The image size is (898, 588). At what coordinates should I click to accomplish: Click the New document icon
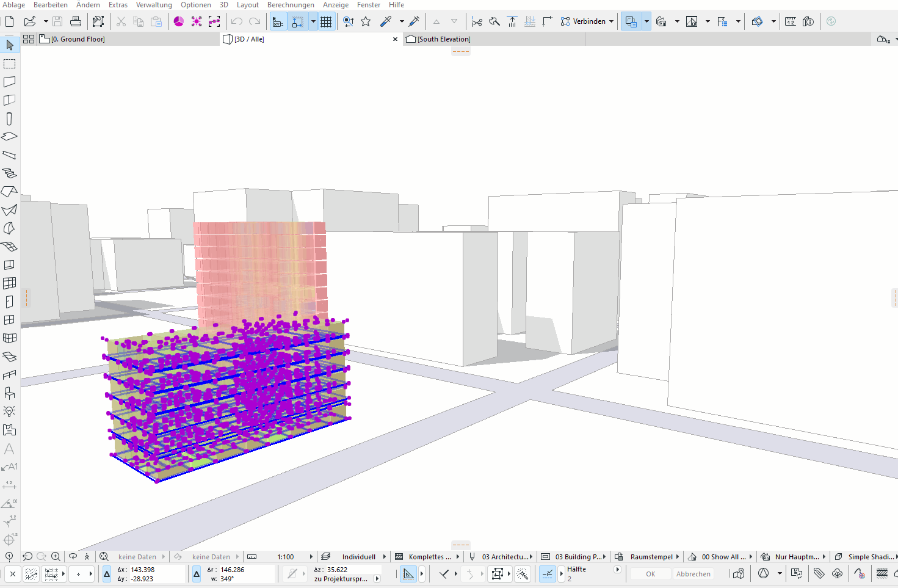click(x=10, y=21)
